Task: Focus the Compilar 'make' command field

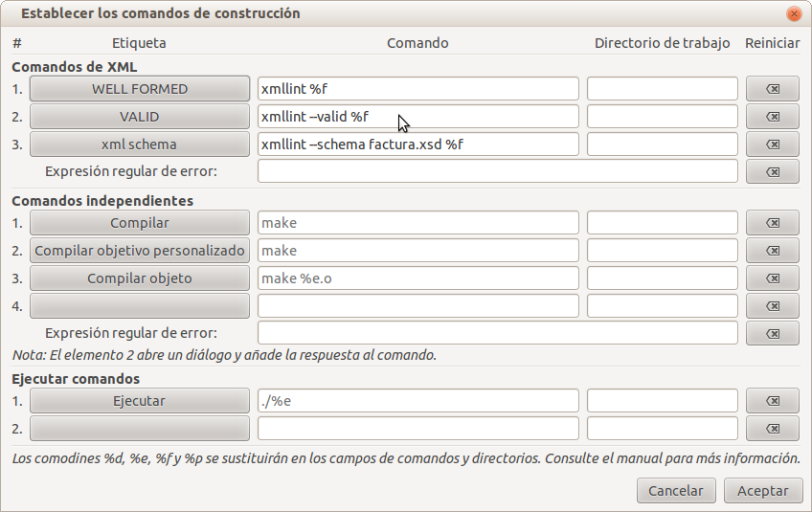Action: [x=417, y=223]
